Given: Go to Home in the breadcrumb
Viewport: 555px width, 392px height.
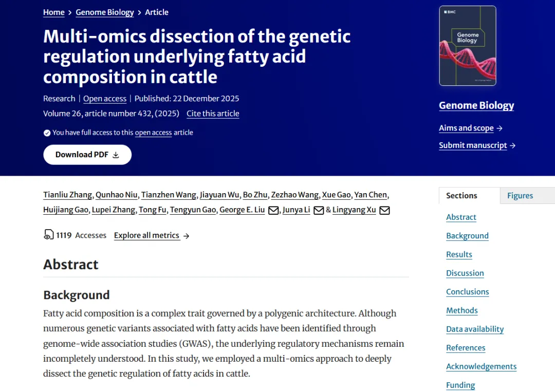Looking at the screenshot, I should tap(54, 12).
